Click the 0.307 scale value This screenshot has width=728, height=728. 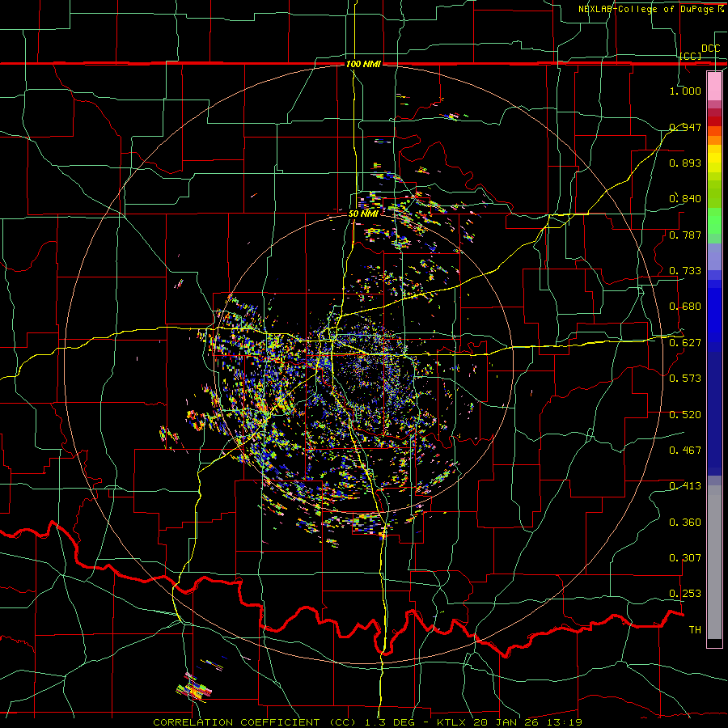pyautogui.click(x=685, y=558)
